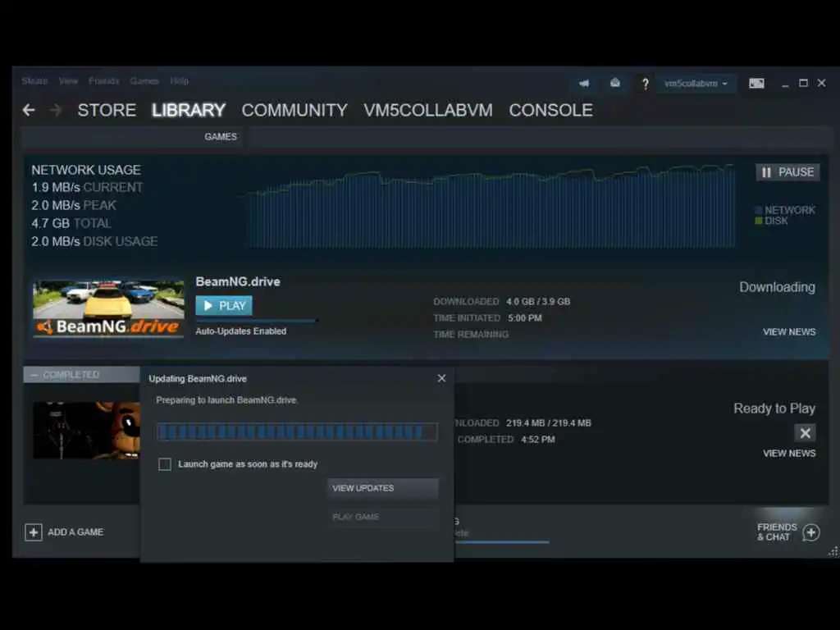This screenshot has width=840, height=630.
Task: Open the VM5COLLABVM profile tab
Action: pyautogui.click(x=428, y=111)
